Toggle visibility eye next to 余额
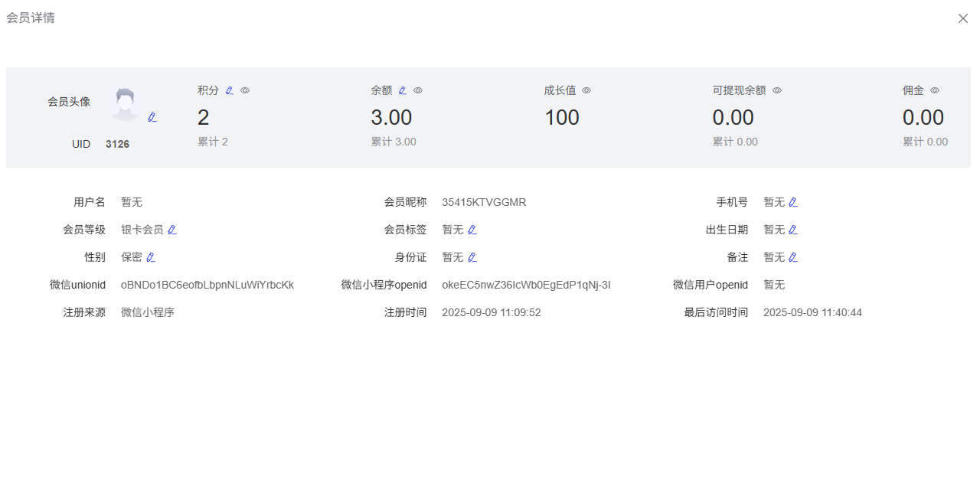The image size is (980, 496). click(x=418, y=90)
